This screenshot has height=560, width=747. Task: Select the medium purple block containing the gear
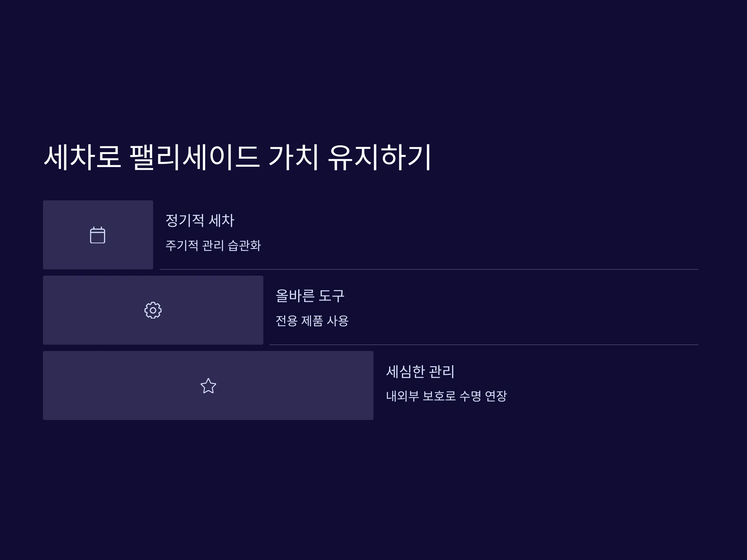click(x=153, y=310)
